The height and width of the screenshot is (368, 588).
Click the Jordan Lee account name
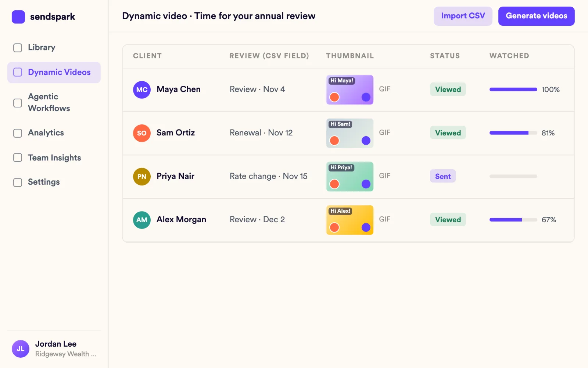pos(56,344)
